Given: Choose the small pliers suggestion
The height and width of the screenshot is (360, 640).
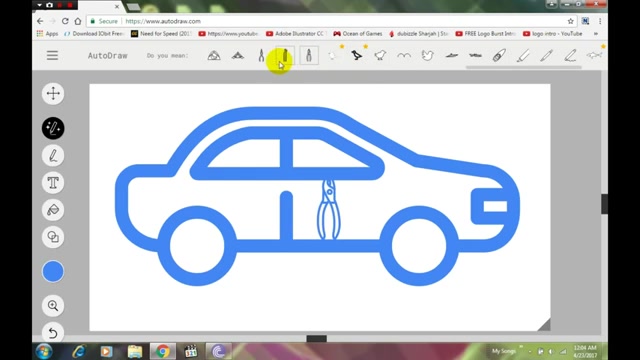Looking at the screenshot, I should [261, 56].
